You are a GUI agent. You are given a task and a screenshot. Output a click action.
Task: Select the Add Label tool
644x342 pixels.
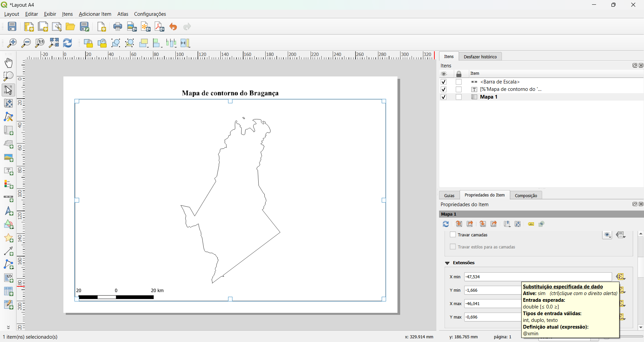[8, 171]
